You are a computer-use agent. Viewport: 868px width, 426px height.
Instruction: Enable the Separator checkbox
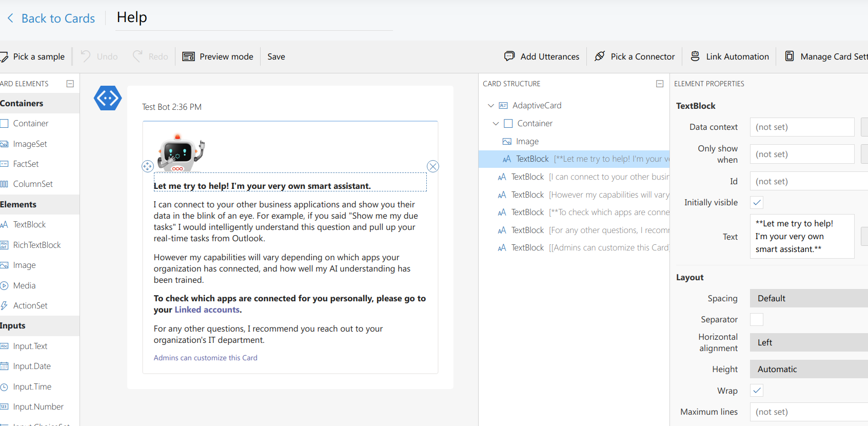point(757,319)
